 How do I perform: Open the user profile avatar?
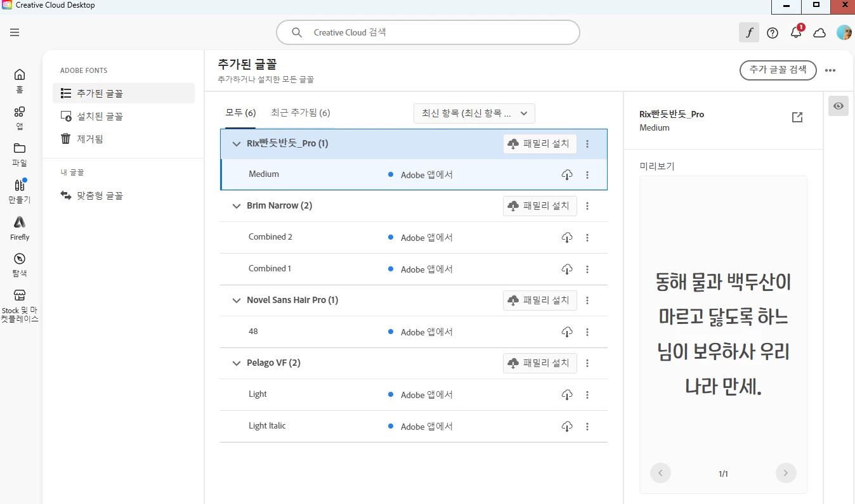click(x=844, y=33)
